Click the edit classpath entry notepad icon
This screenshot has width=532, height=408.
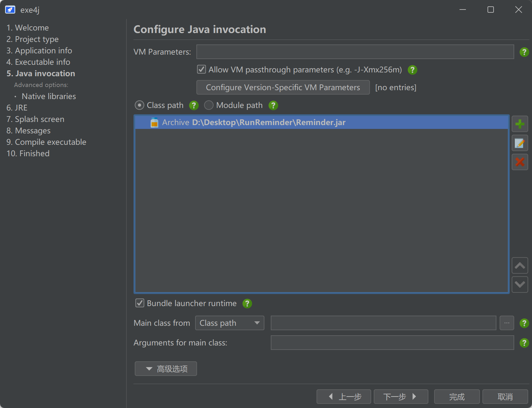(x=520, y=143)
